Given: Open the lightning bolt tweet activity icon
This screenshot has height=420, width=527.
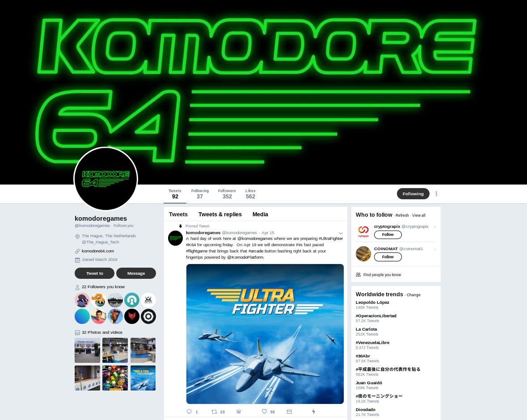Looking at the screenshot, I should point(314,412).
